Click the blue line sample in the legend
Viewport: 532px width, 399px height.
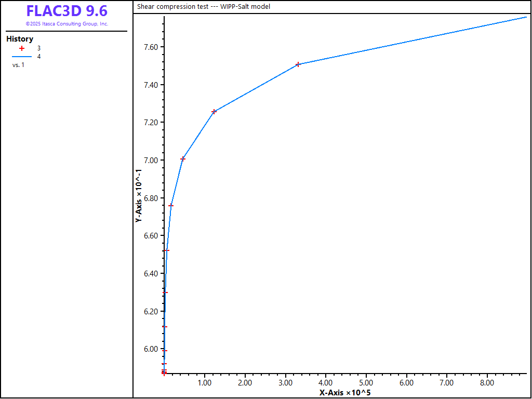[22, 56]
